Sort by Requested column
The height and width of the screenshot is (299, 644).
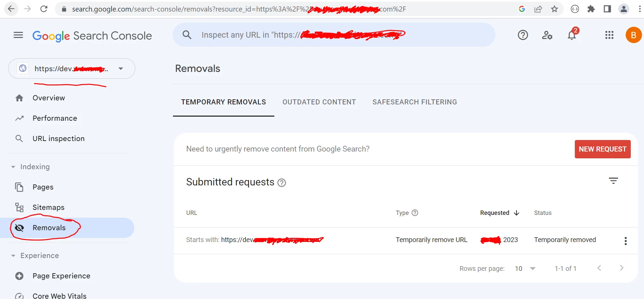[495, 213]
